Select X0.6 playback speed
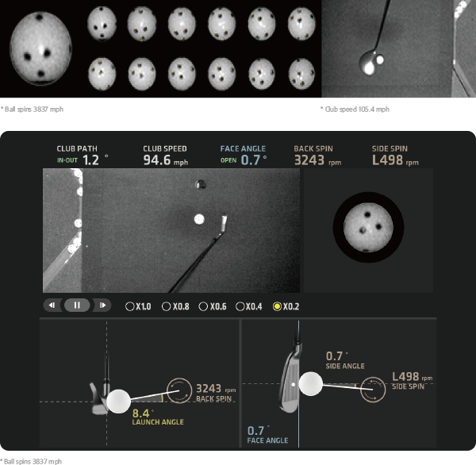Viewport: 476px width, 465px height. click(x=213, y=306)
